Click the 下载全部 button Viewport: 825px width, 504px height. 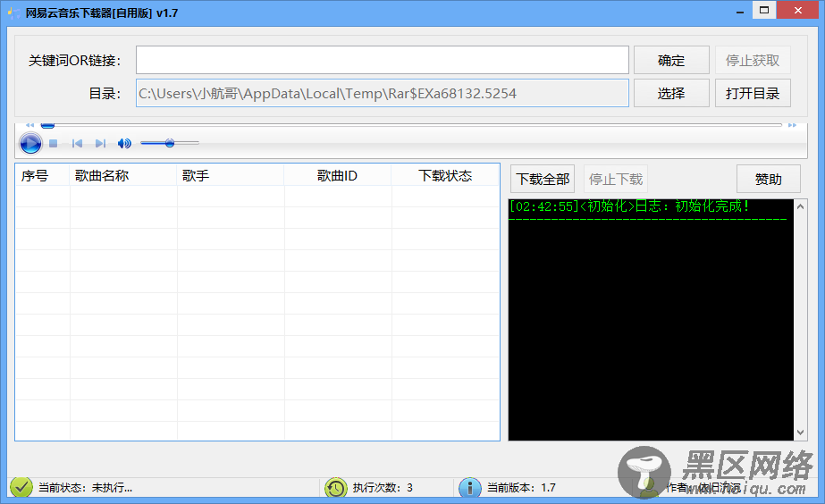point(543,179)
